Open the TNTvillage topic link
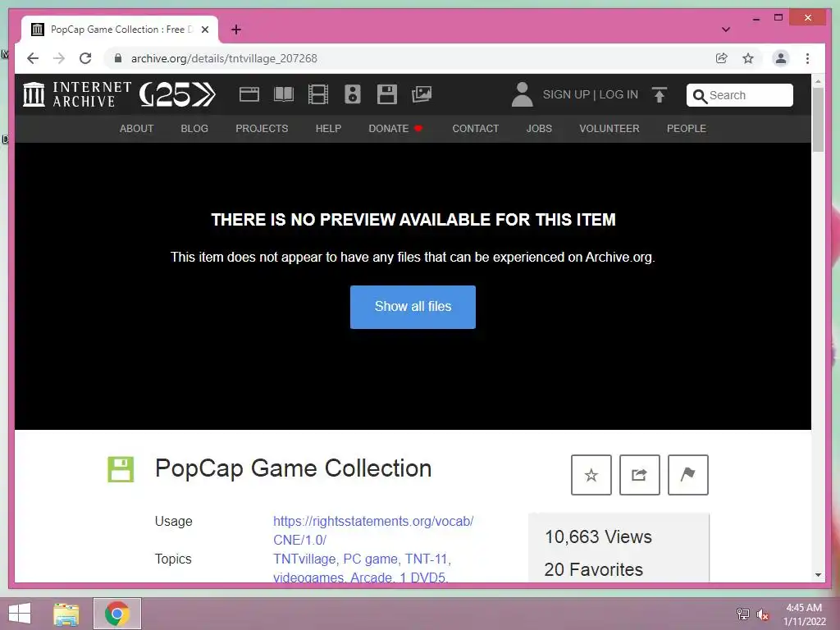 pyautogui.click(x=304, y=559)
